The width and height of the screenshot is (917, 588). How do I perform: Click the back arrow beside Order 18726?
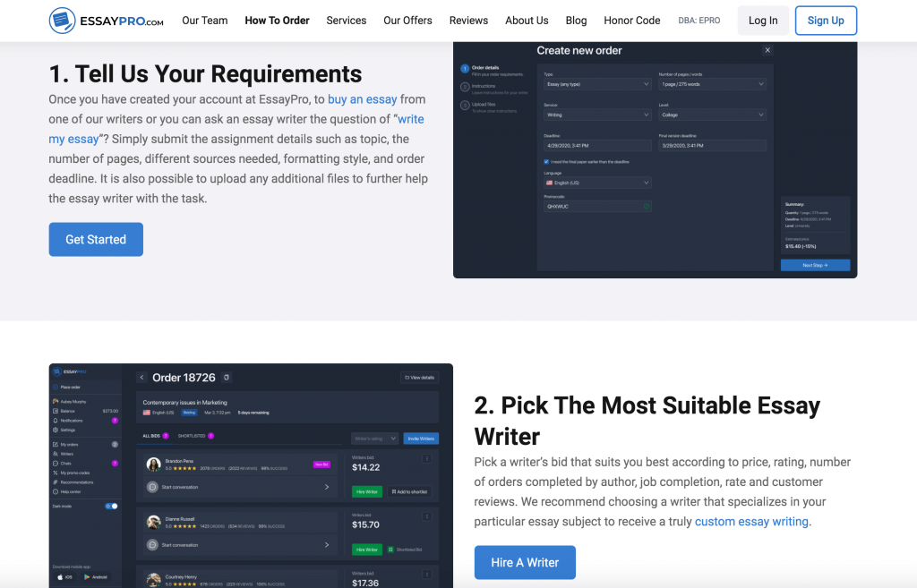(x=141, y=378)
